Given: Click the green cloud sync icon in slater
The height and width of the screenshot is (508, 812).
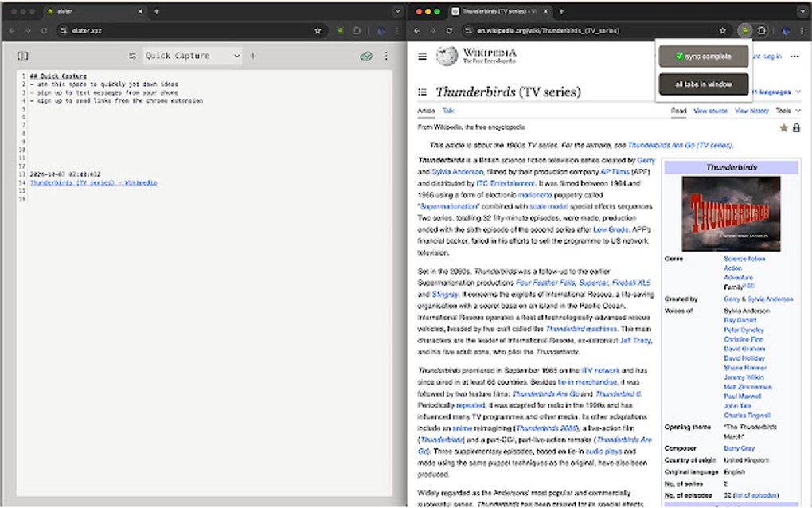Looking at the screenshot, I should click(366, 56).
